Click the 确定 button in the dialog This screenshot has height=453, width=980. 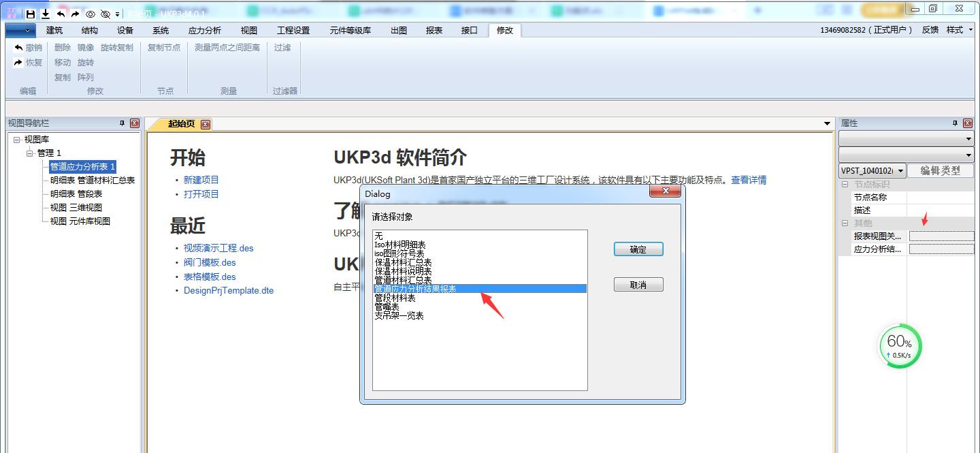click(638, 249)
